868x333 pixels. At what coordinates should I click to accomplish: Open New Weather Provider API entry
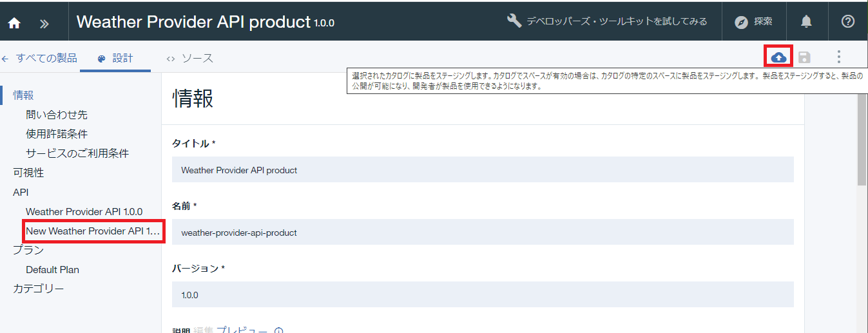93,231
